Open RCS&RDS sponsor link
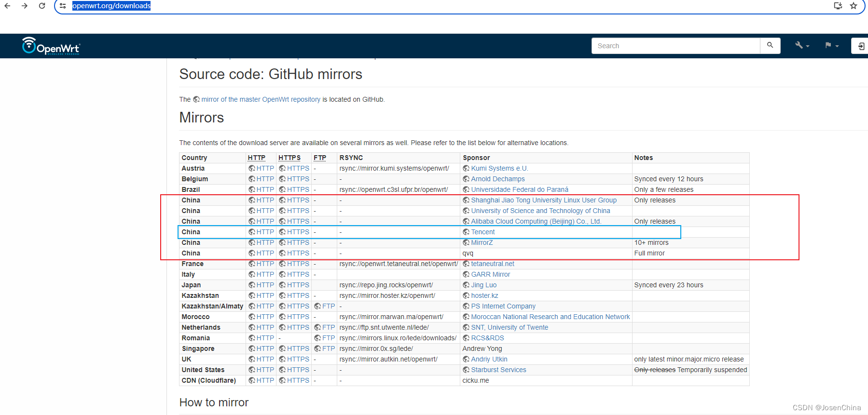This screenshot has width=868, height=415. pos(487,338)
